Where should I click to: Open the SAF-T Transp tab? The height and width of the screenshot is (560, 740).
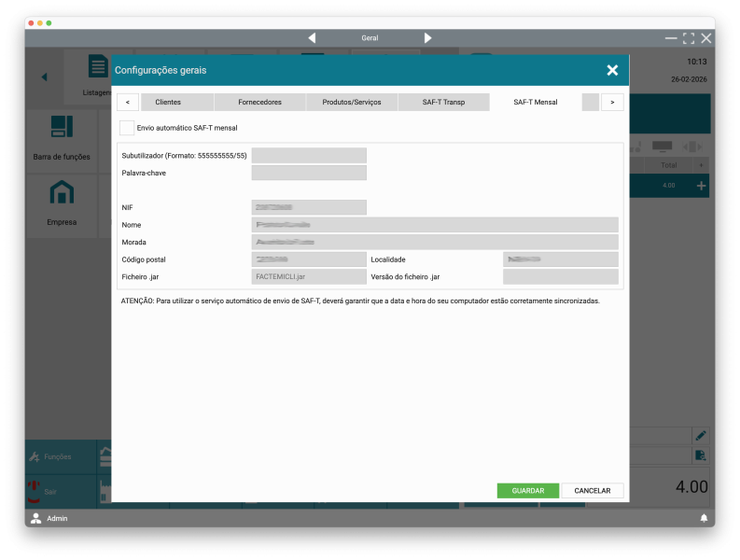click(x=443, y=102)
